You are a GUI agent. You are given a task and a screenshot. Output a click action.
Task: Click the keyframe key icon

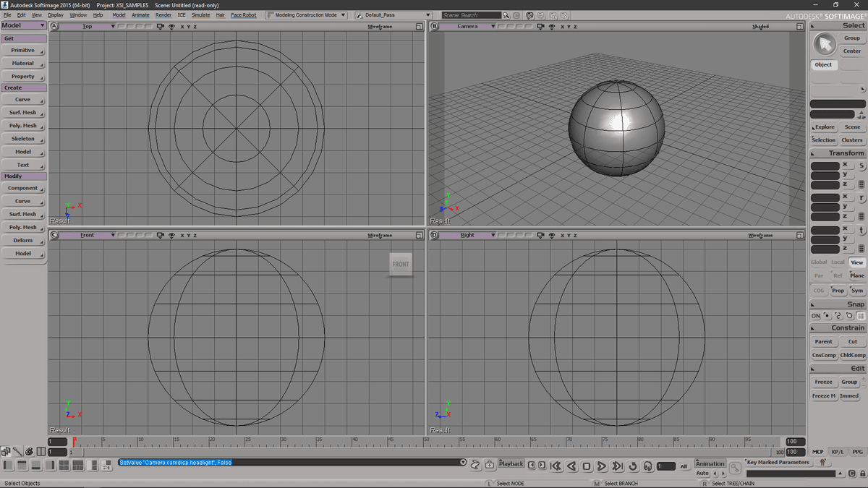click(x=735, y=468)
